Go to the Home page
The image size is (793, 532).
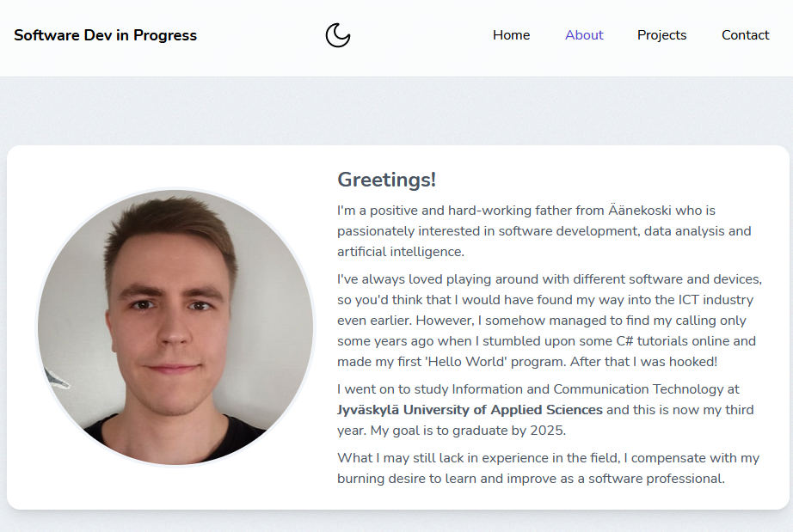tap(511, 35)
